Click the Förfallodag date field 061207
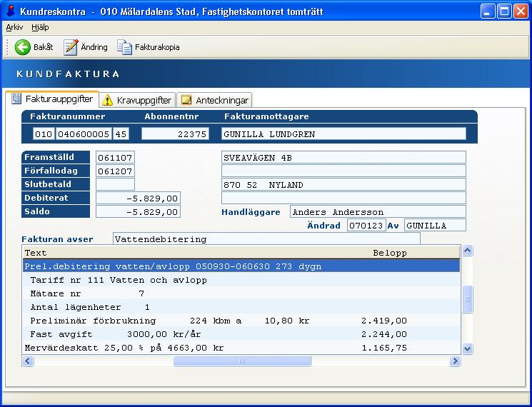The width and height of the screenshot is (532, 407). [115, 171]
